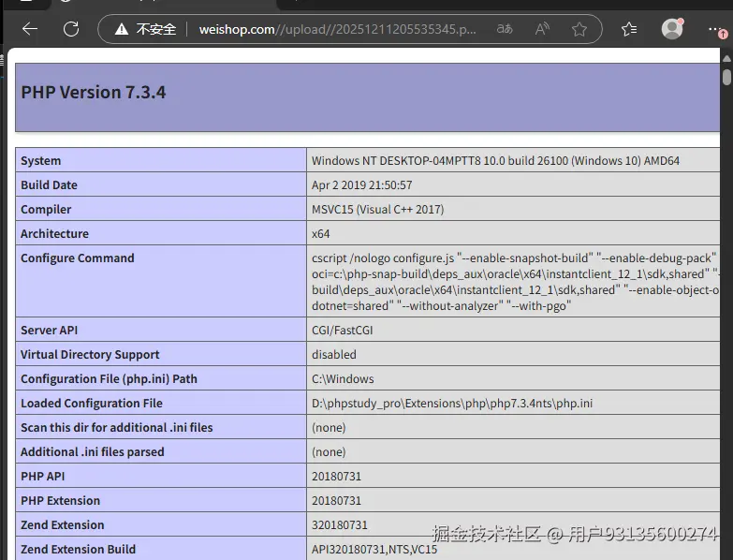
Task: Click the vertical scrollbar thumb
Action: tap(726, 77)
